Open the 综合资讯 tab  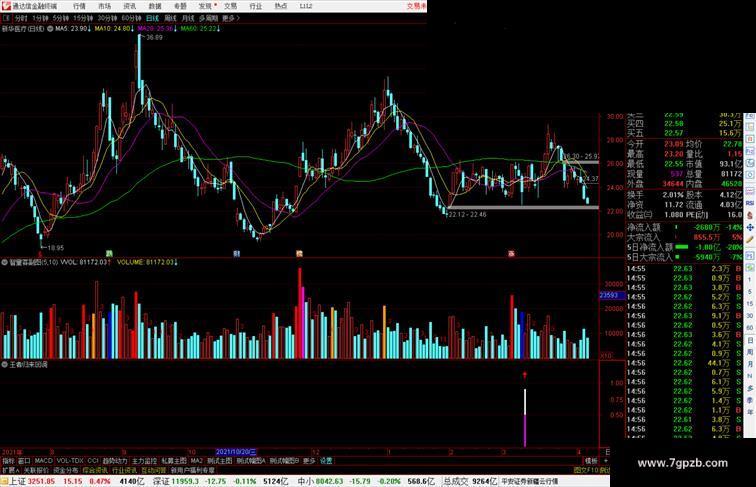[95, 470]
